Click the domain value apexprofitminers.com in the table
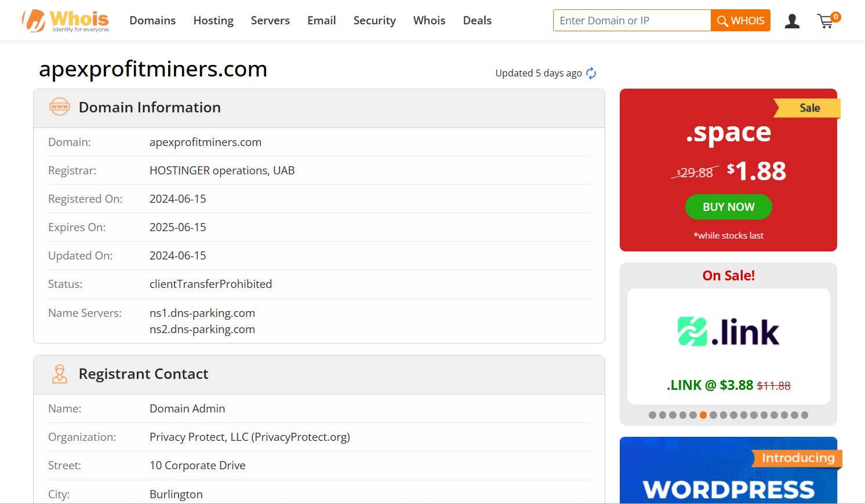The width and height of the screenshot is (865, 504). tap(205, 142)
